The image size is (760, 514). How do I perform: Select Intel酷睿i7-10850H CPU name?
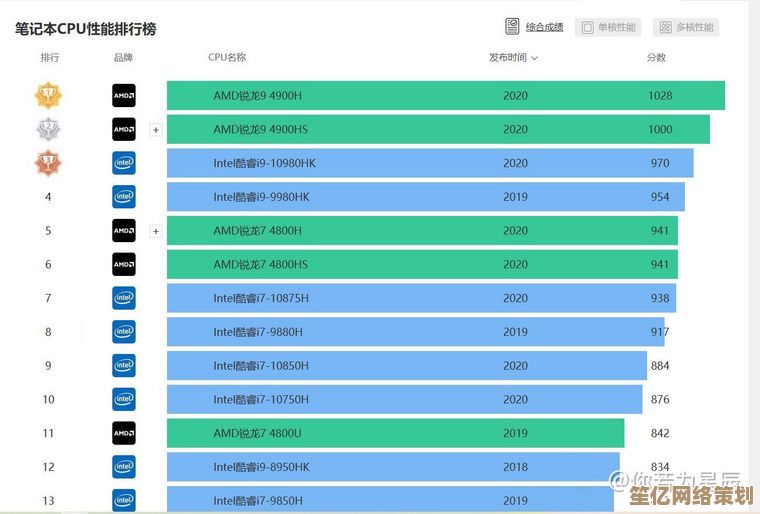coord(261,366)
